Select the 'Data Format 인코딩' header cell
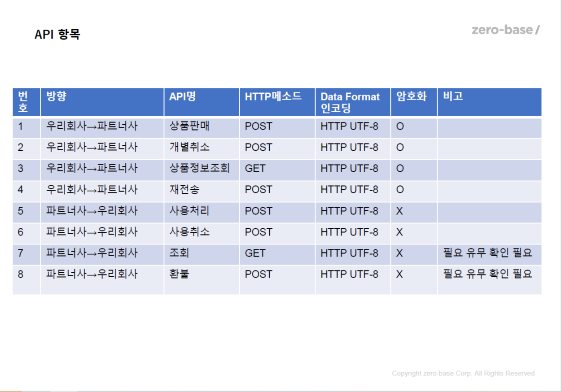The width and height of the screenshot is (561, 392). coord(353,102)
